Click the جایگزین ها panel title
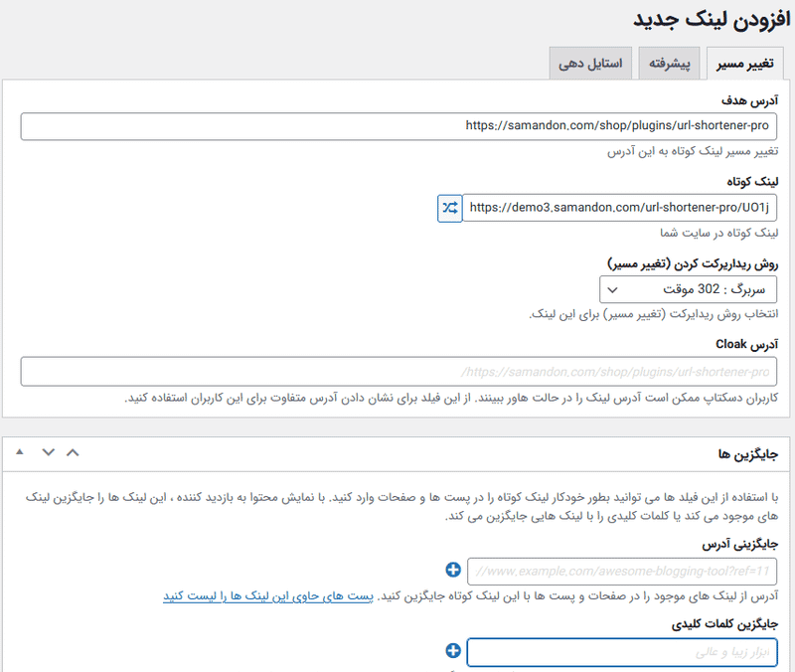This screenshot has height=672, width=795. click(x=748, y=454)
